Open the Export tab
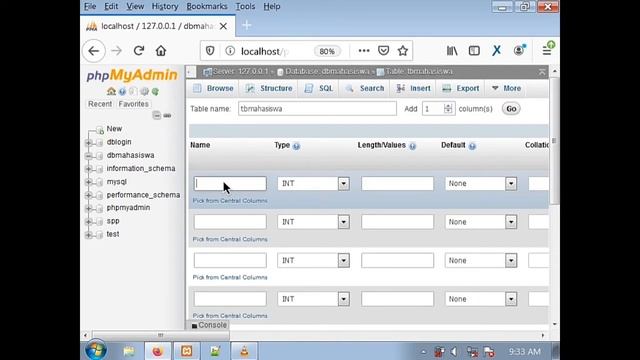The height and width of the screenshot is (360, 640). (x=461, y=88)
